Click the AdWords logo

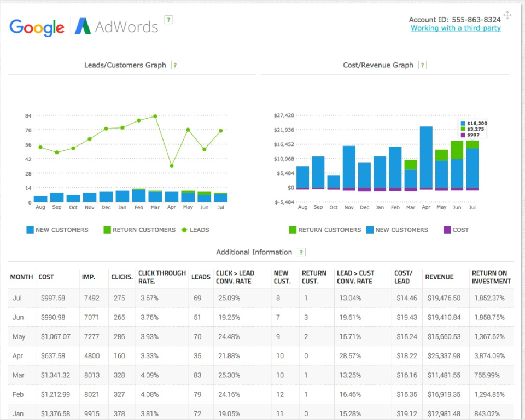tap(116, 26)
